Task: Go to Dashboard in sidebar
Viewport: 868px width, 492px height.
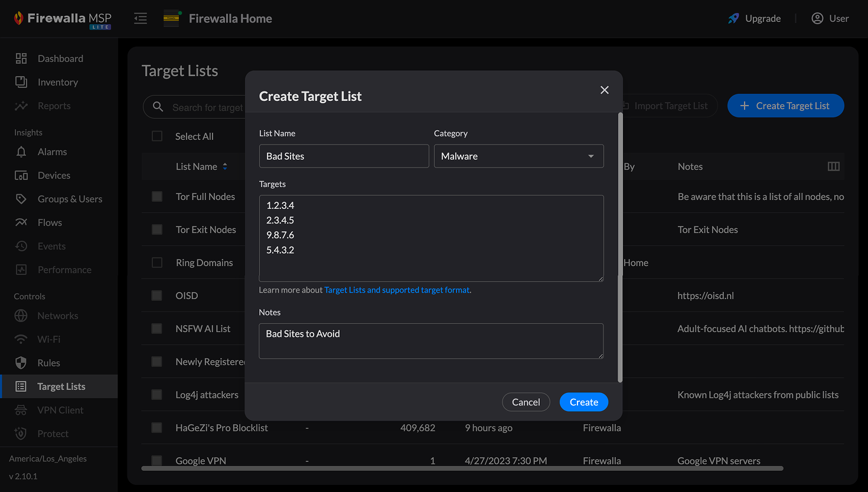Action: pyautogui.click(x=60, y=58)
